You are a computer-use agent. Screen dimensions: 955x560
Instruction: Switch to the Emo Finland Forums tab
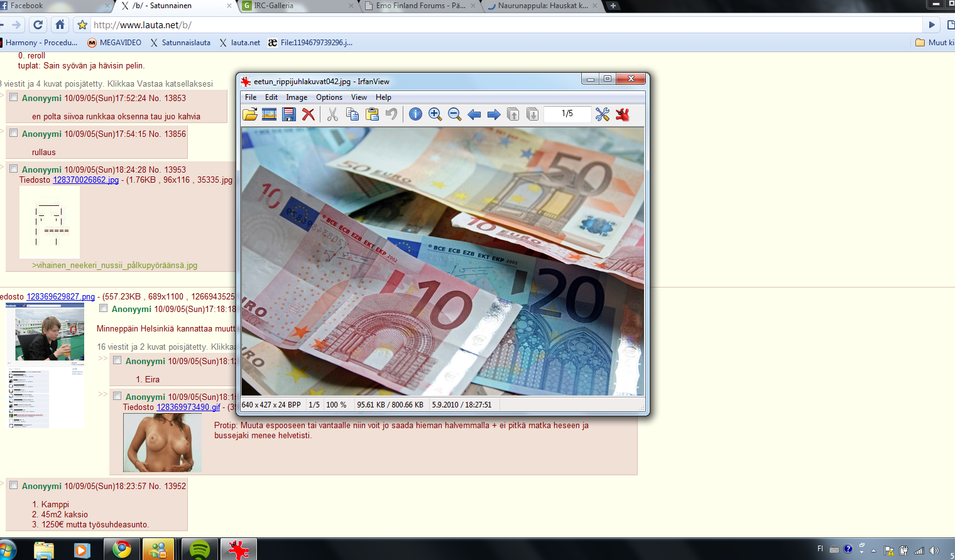pyautogui.click(x=421, y=6)
